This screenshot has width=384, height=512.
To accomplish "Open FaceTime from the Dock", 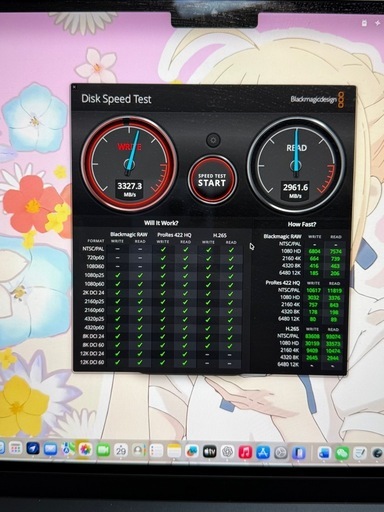I will pos(103,451).
